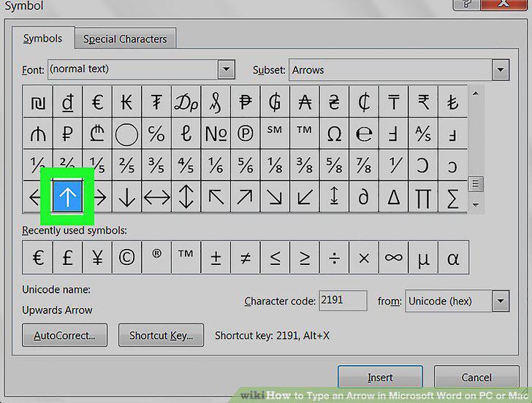Pick the increment (∆) symbol
This screenshot has width=532, height=403.
[x=394, y=197]
